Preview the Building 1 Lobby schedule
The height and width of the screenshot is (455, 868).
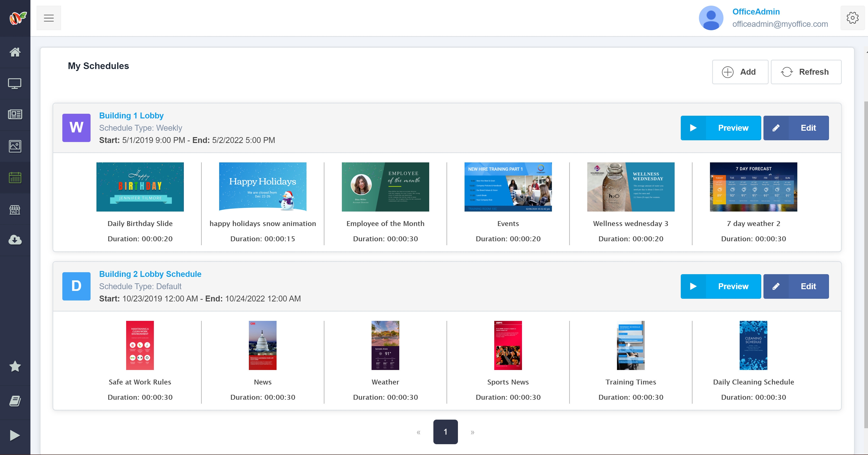point(721,128)
